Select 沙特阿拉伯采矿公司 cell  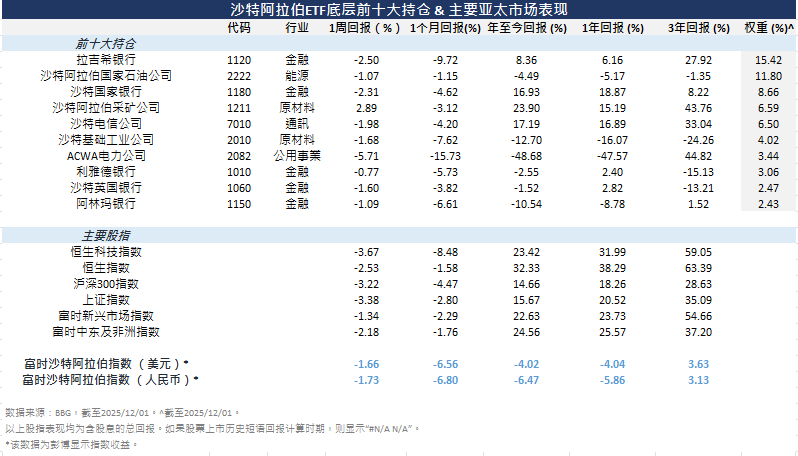point(106,108)
